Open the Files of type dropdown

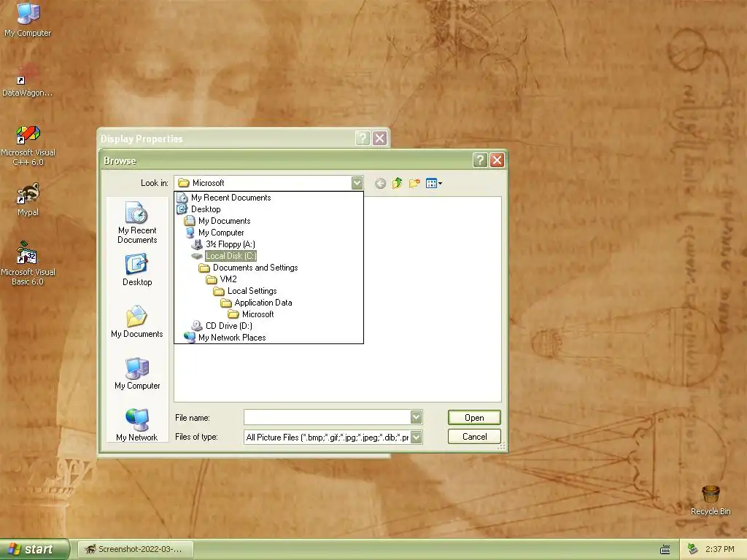[416, 437]
